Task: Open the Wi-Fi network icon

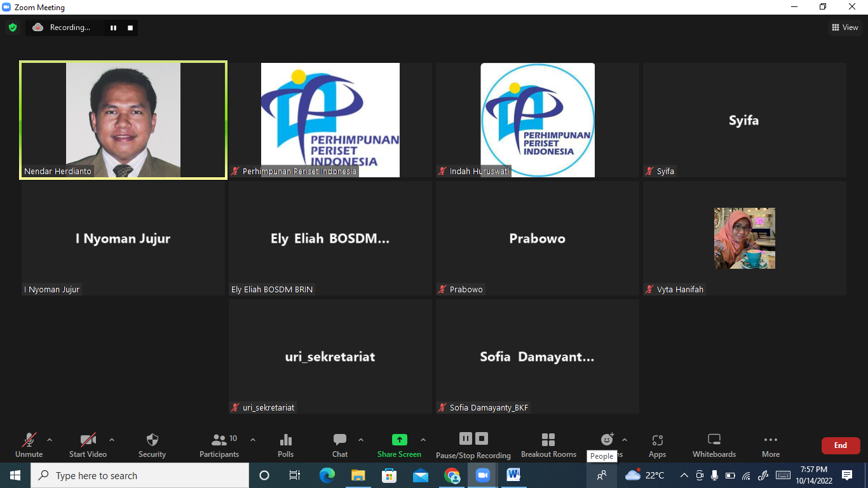Action: coord(747,475)
